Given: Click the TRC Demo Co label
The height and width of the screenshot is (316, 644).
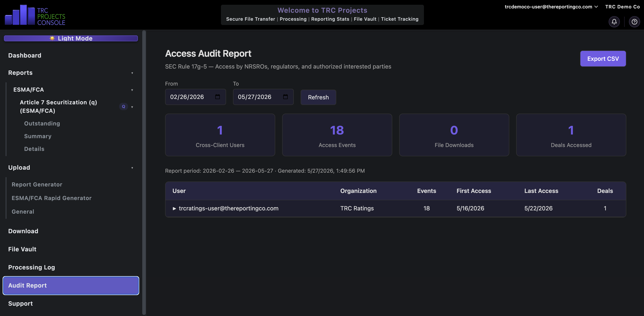Looking at the screenshot, I should [622, 7].
